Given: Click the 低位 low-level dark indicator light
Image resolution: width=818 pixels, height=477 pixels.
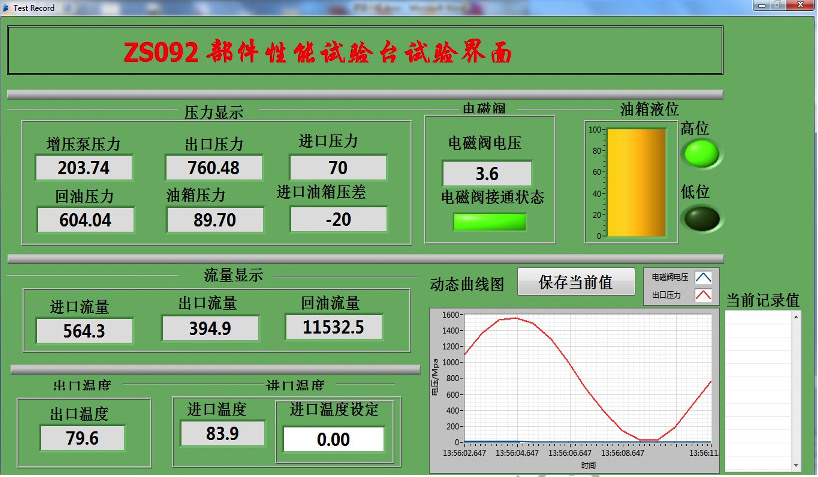Looking at the screenshot, I should (700, 217).
